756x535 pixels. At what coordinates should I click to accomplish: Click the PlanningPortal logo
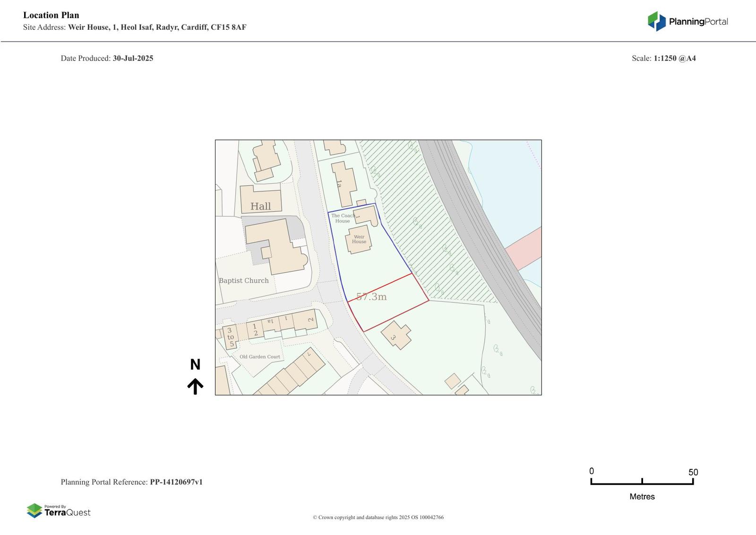coord(687,21)
